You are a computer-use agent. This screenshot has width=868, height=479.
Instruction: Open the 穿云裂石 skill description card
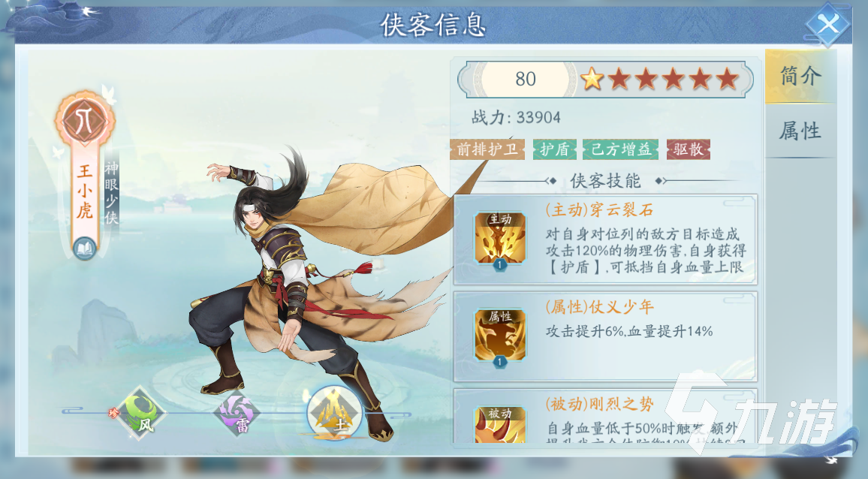tap(605, 239)
